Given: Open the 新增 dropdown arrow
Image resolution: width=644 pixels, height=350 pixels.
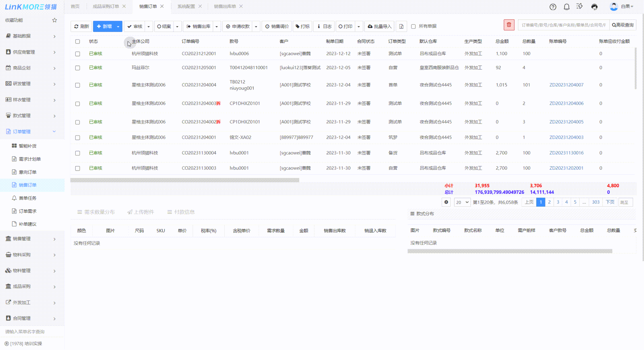Looking at the screenshot, I should 118,26.
